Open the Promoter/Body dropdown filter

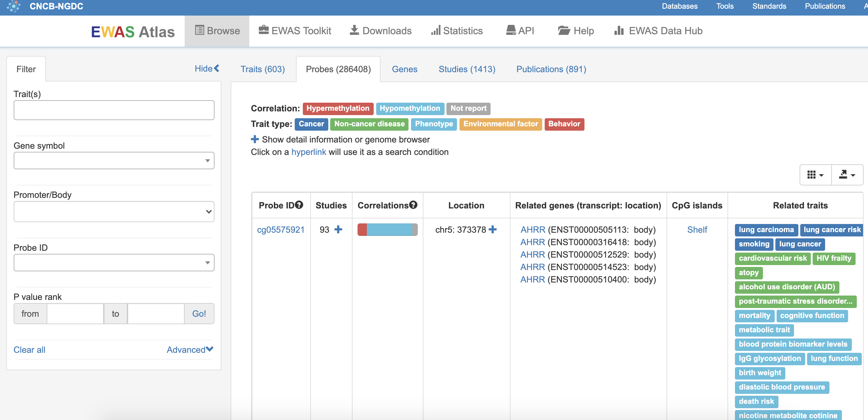point(113,211)
